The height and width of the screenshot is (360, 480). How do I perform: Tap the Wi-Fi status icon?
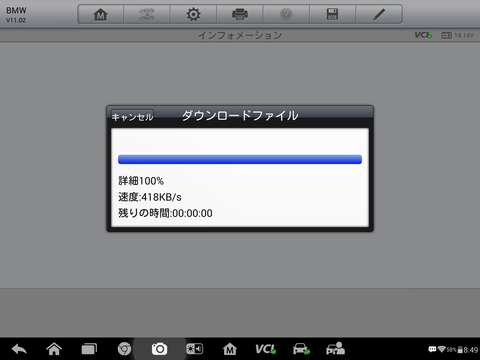pos(442,349)
